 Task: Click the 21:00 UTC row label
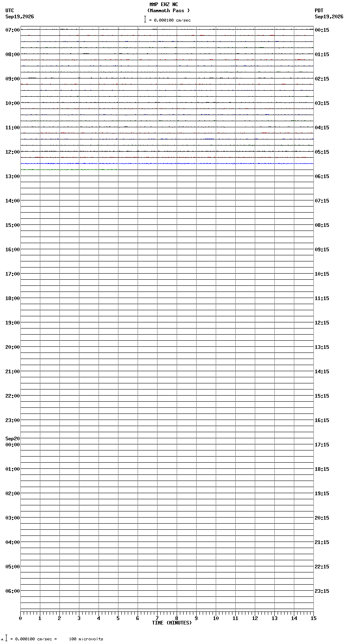[13, 372]
